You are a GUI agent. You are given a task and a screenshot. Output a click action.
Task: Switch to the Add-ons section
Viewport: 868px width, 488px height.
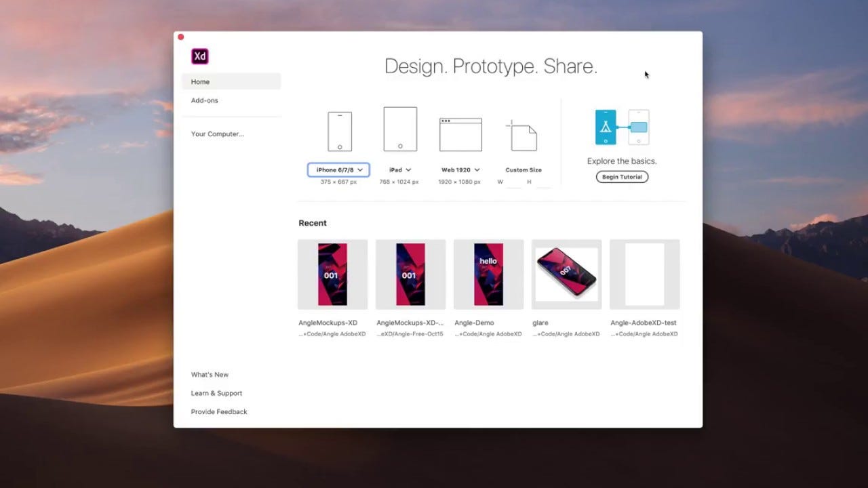(x=204, y=100)
